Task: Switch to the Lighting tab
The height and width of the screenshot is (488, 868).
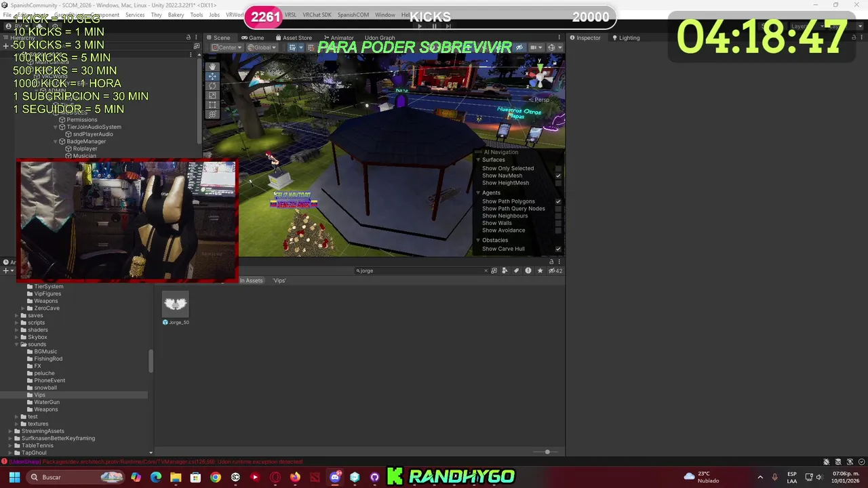Action: pos(626,38)
